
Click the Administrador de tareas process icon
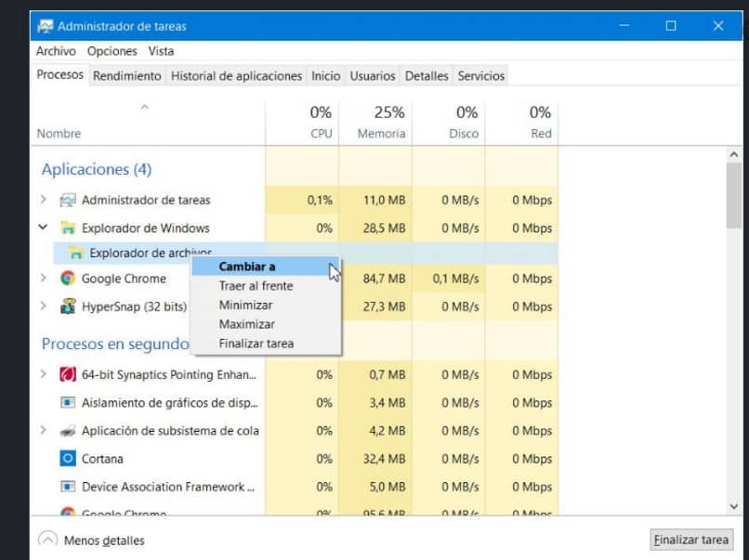coord(67,200)
